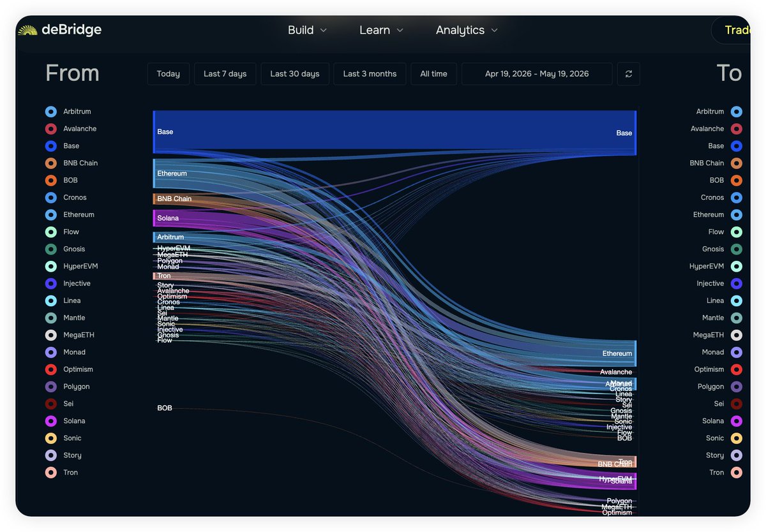Click the yellow Trade button
The image size is (766, 532).
732,30
